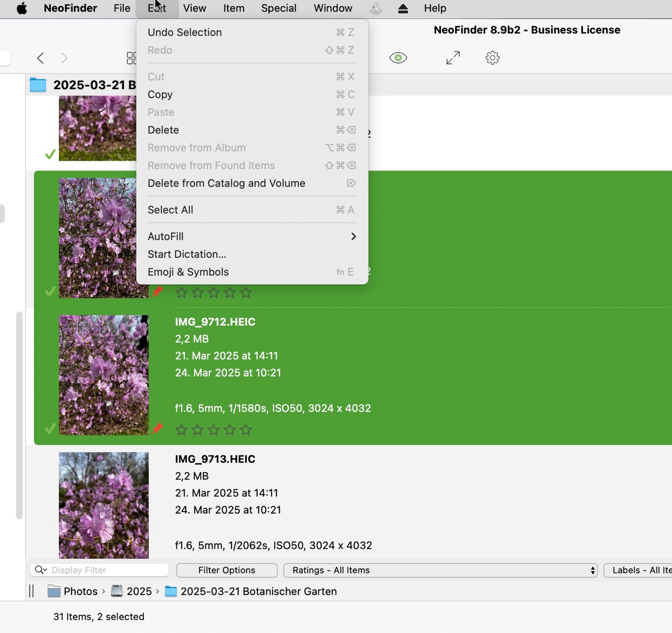Open settings via the gear icon

tap(492, 58)
